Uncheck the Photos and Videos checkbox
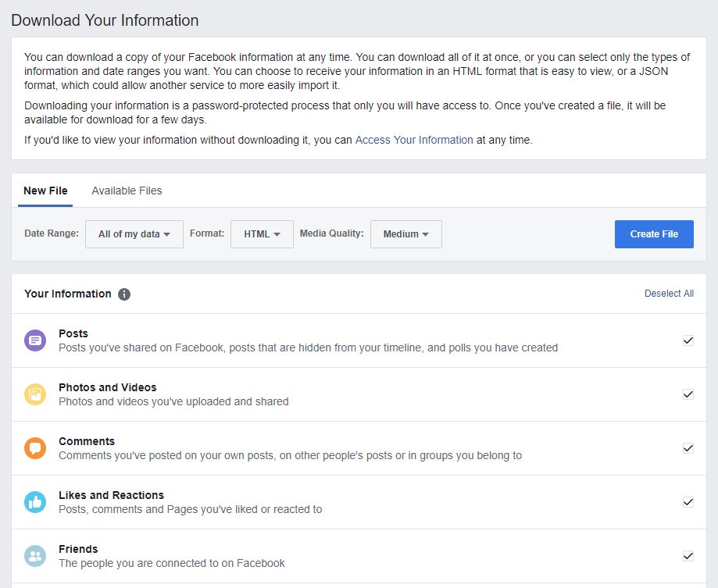718x588 pixels. (688, 394)
